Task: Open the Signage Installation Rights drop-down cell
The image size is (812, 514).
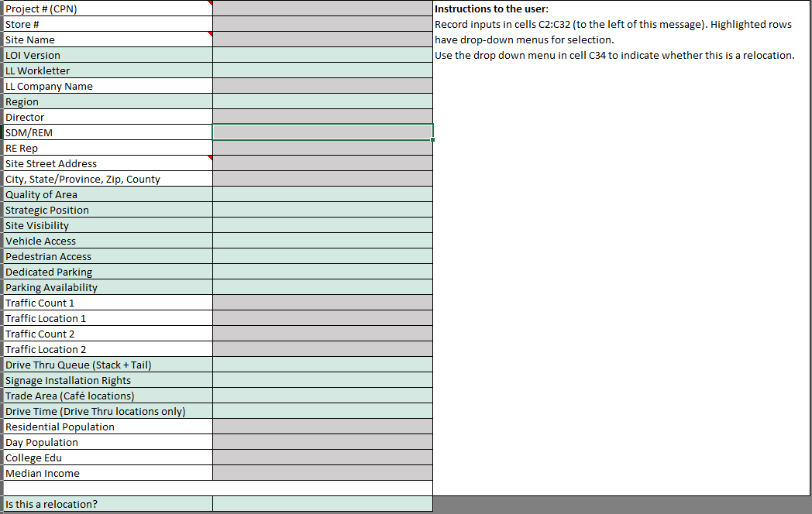Action: [x=322, y=380]
